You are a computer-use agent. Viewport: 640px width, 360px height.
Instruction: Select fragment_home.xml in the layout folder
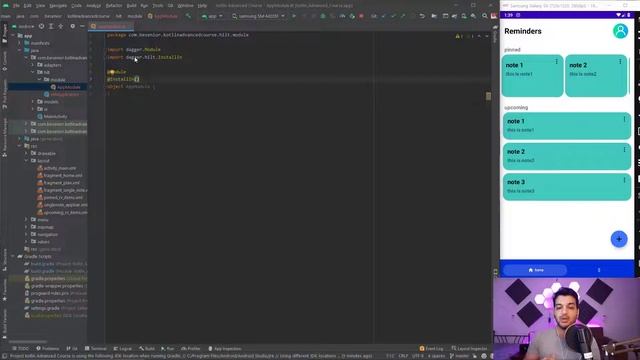coord(60,176)
